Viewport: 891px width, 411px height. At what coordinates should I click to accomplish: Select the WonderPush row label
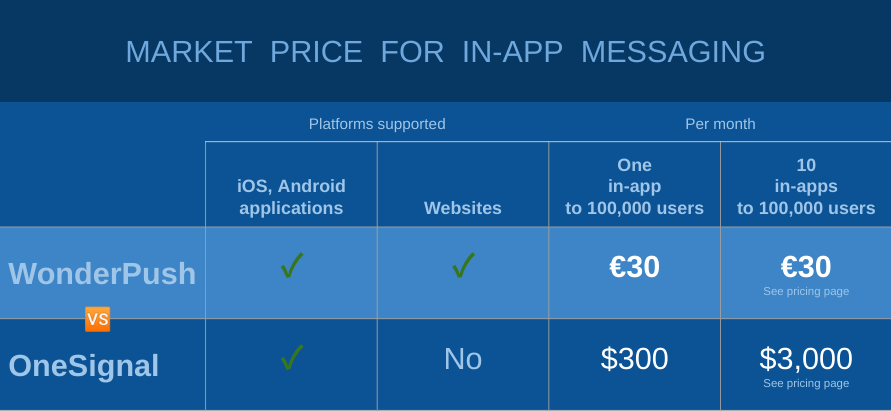coord(102,273)
